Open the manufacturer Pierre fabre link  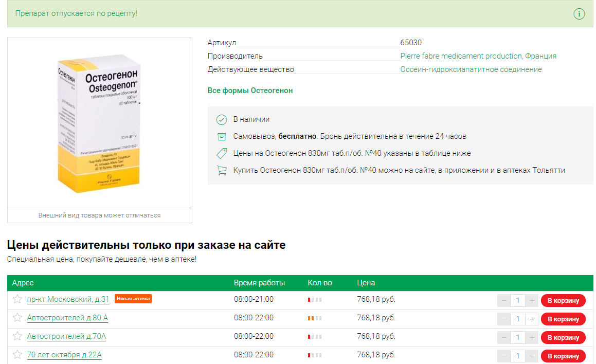[478, 56]
